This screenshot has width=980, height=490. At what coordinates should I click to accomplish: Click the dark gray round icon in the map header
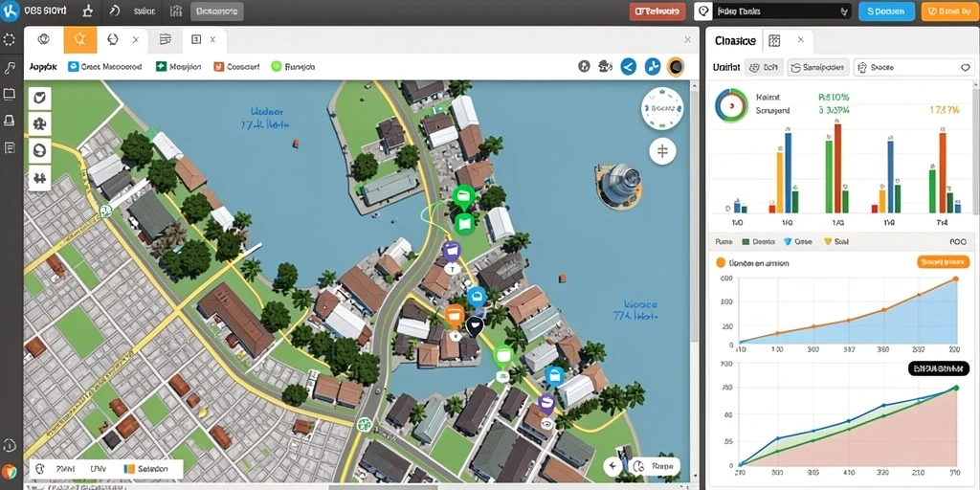tap(585, 66)
